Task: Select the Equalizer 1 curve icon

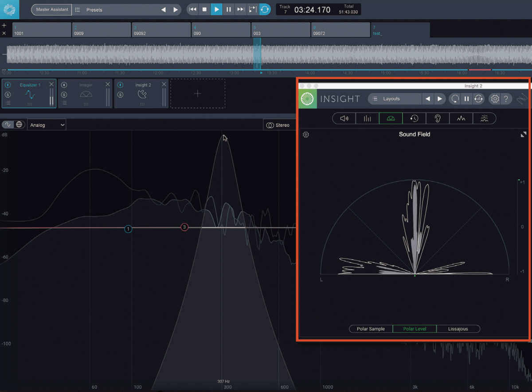Action: click(x=30, y=94)
